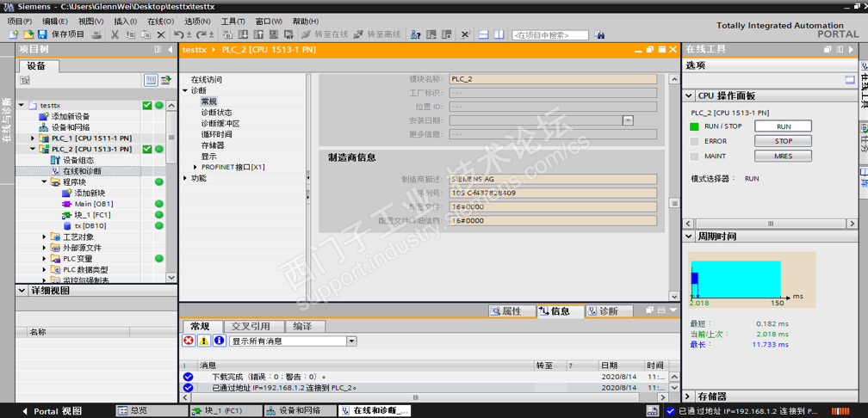Click the paste icon in the toolbar
868x418 pixels.
(146, 34)
